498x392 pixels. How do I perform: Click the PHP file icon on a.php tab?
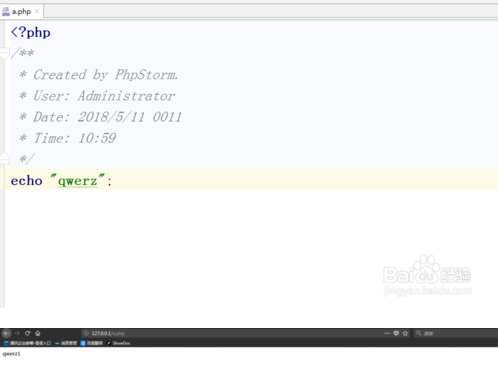click(6, 12)
